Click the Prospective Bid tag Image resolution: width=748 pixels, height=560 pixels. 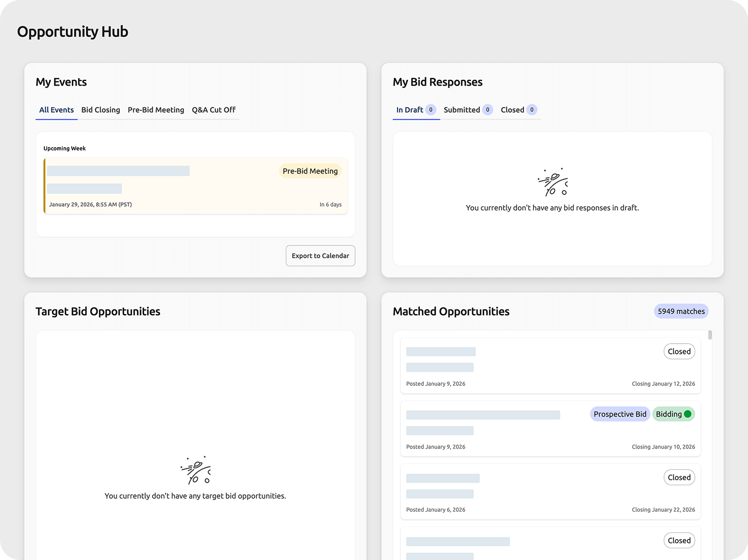(x=620, y=414)
